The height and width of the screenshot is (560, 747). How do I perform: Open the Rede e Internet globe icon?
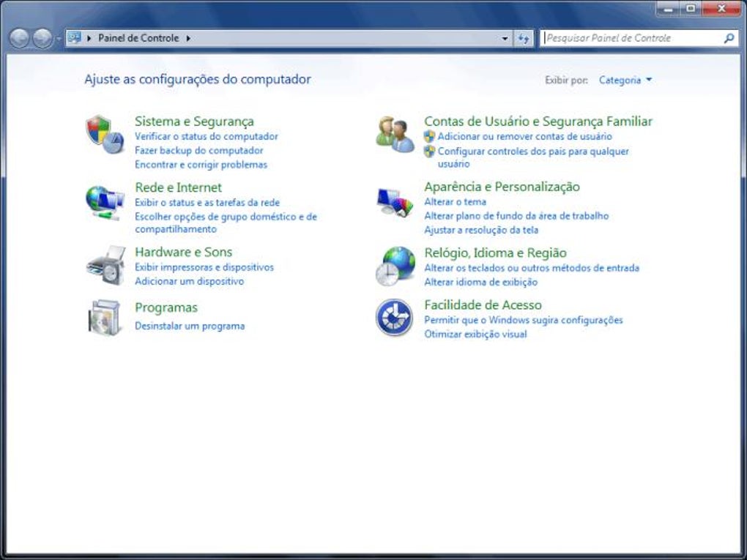pyautogui.click(x=105, y=203)
